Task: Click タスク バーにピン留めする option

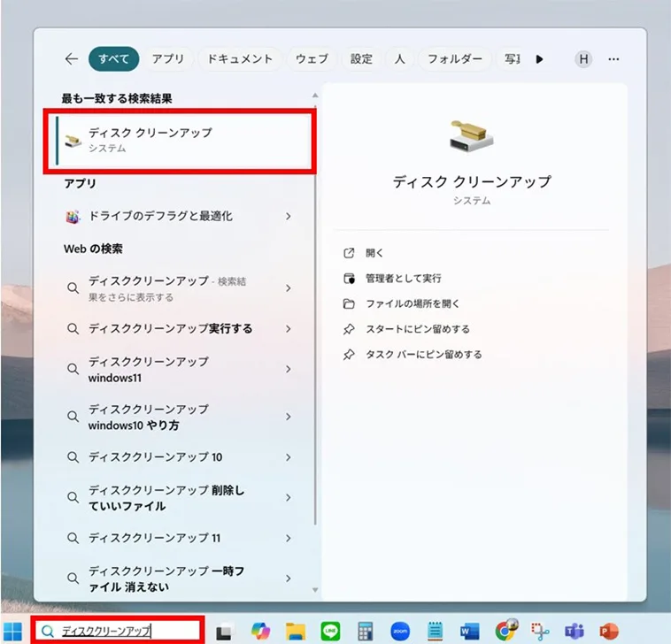Action: tap(423, 355)
